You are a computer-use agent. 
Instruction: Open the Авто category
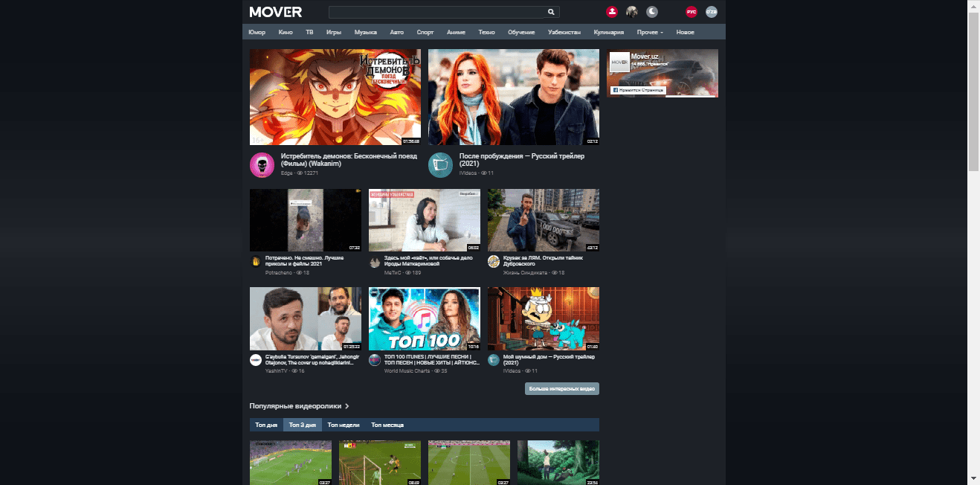coord(397,33)
